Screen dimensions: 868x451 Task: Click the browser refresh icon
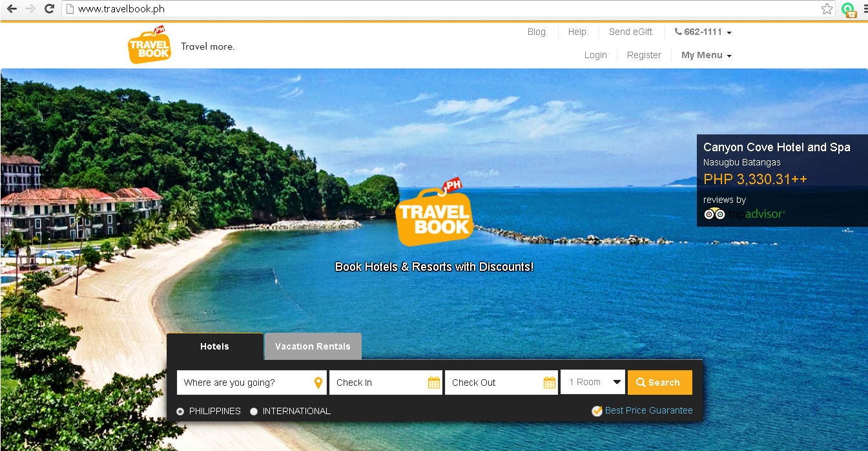(49, 10)
